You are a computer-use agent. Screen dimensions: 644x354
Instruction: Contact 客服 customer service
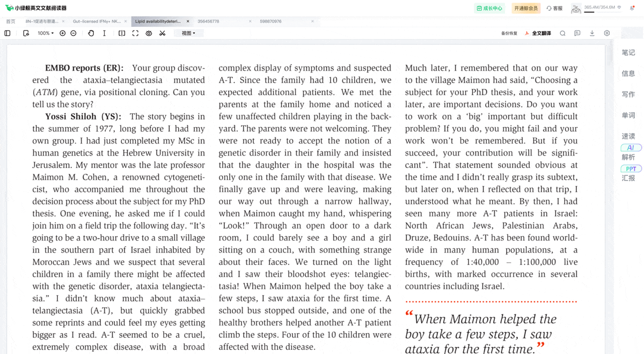pyautogui.click(x=554, y=8)
